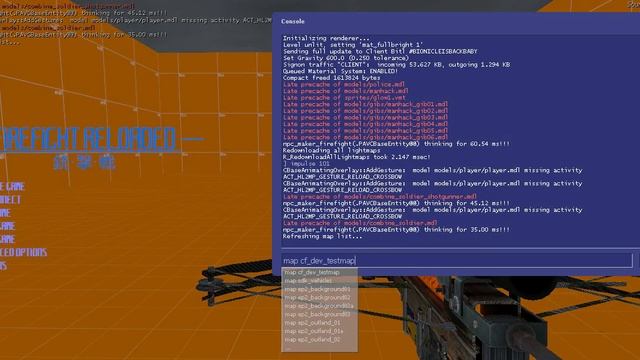The image size is (640, 360).
Task: Select 'map ep2_background03' suggestion
Action: (x=319, y=314)
